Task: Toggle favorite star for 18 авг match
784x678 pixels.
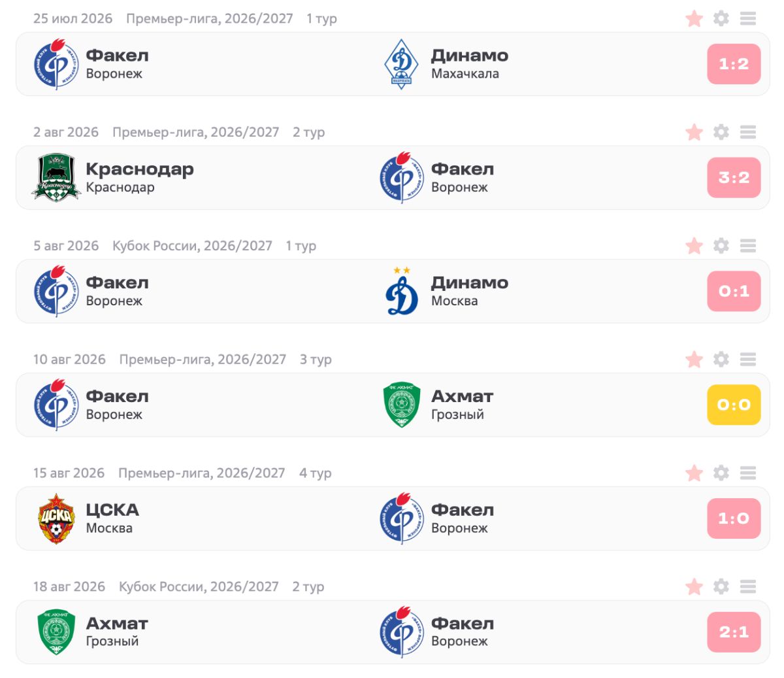Action: click(694, 586)
